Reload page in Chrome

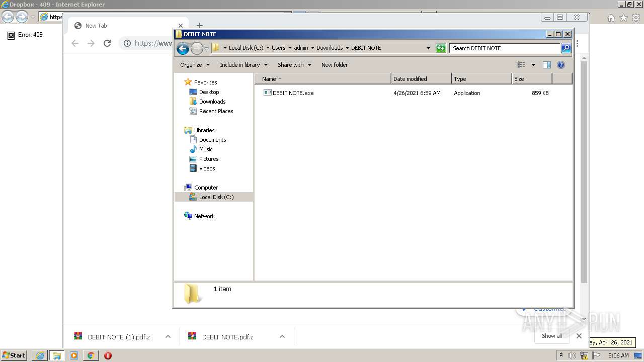[107, 43]
